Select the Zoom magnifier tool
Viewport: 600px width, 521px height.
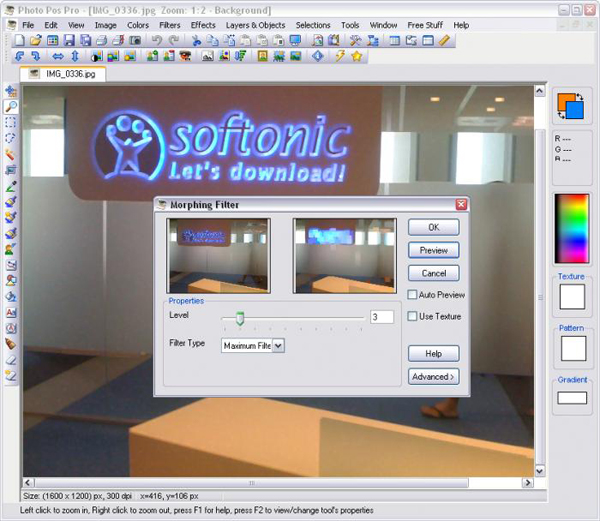click(11, 106)
